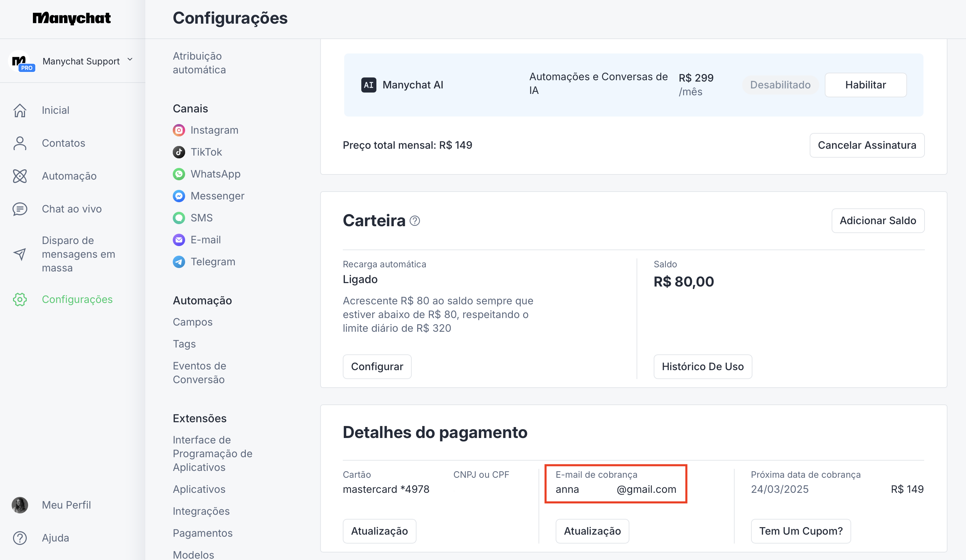Viewport: 966px width, 560px height.
Task: Open Telegram channel settings
Action: click(213, 262)
